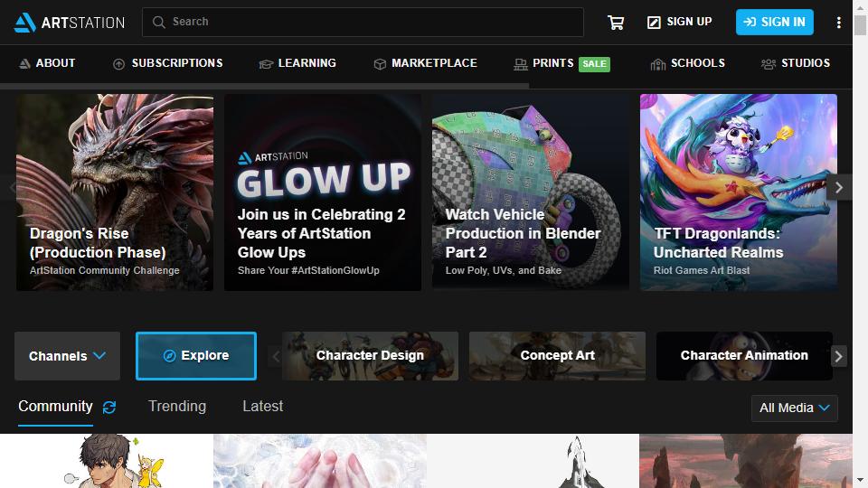Open the Character Animation channel
Viewport: 868px width, 488px height.
[x=744, y=356]
